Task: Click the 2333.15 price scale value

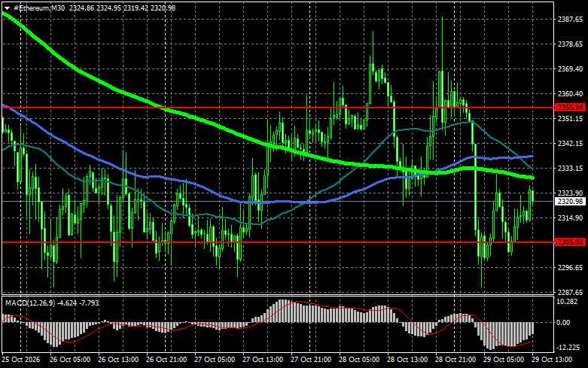Action: pyautogui.click(x=571, y=169)
